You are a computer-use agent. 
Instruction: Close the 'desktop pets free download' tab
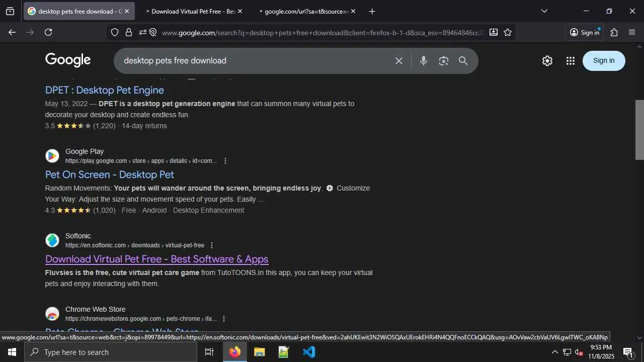[127, 11]
